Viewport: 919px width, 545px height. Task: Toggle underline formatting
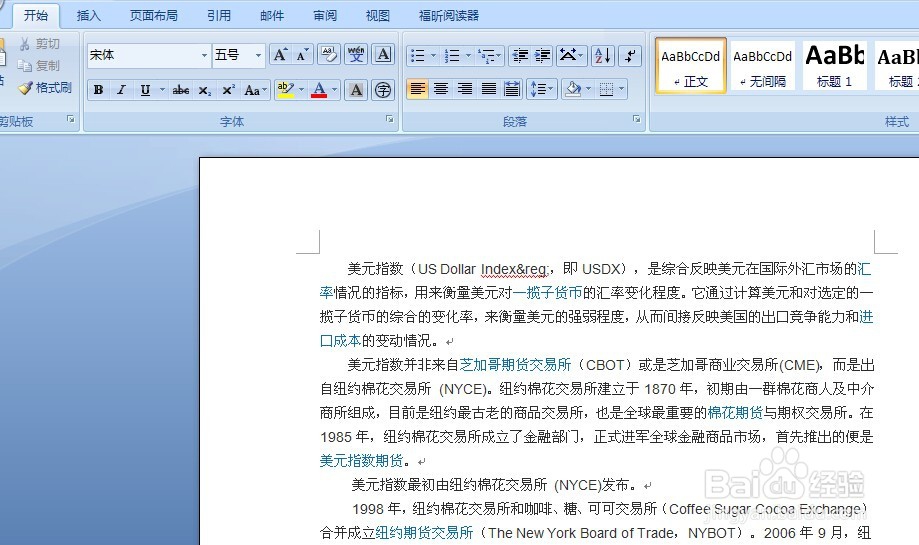coord(145,90)
